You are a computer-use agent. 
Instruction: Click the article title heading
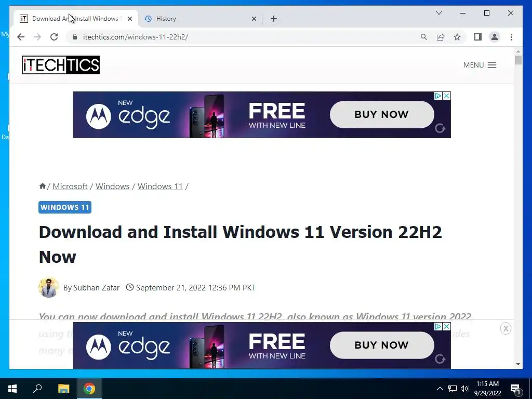point(240,244)
